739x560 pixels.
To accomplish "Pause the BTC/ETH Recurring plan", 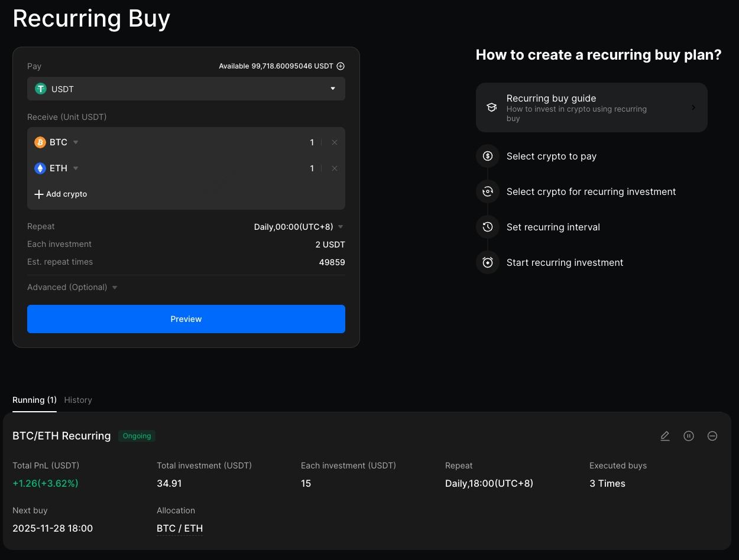I will [689, 436].
